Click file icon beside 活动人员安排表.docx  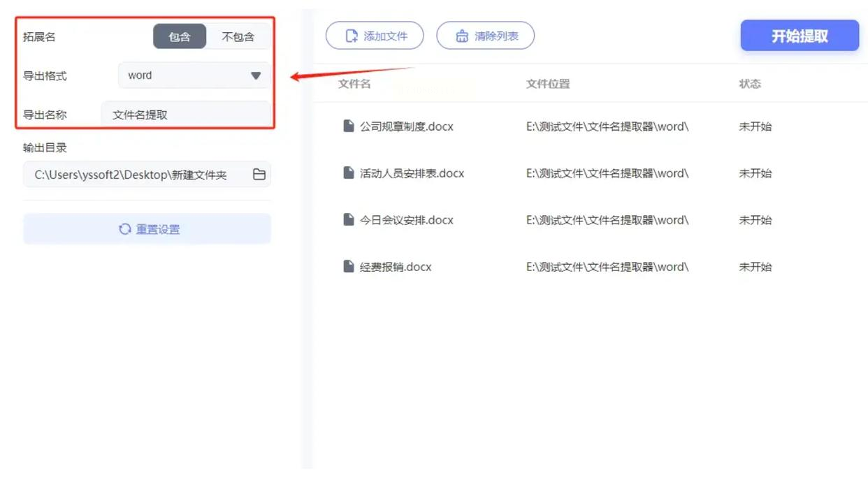point(349,173)
